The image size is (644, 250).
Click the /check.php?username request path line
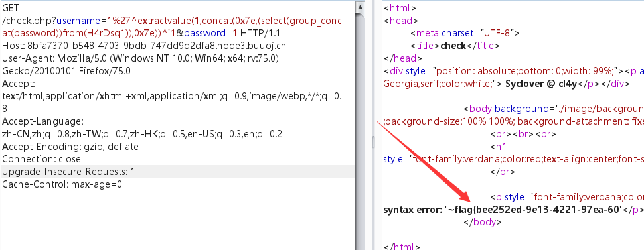[172, 21]
